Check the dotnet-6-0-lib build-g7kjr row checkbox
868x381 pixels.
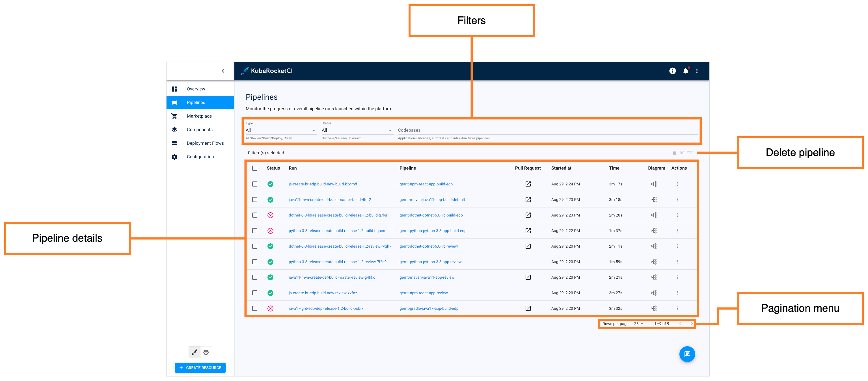point(255,215)
